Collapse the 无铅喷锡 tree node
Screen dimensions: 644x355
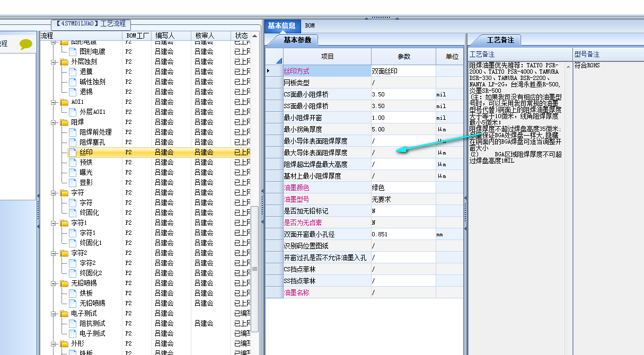[54, 283]
